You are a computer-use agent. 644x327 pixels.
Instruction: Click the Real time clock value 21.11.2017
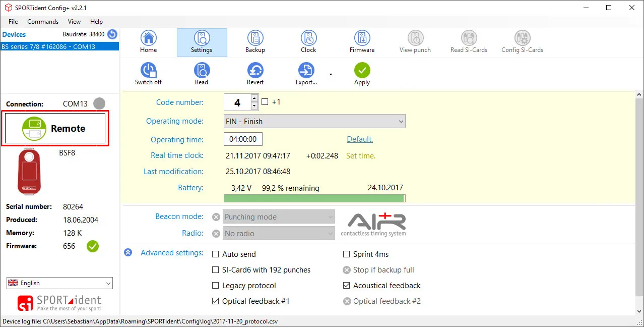coord(258,156)
